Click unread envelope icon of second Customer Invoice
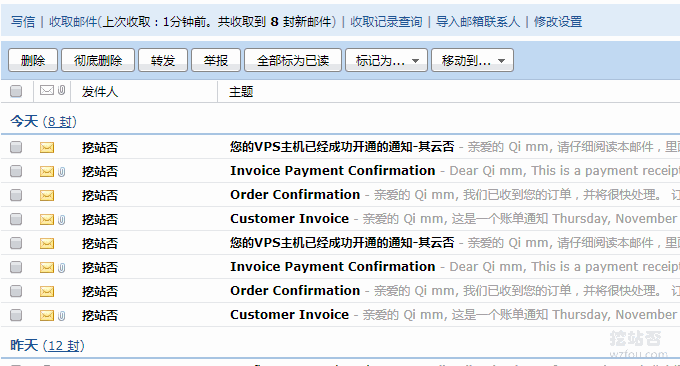Viewport: 680px width, 366px height. pos(47,315)
